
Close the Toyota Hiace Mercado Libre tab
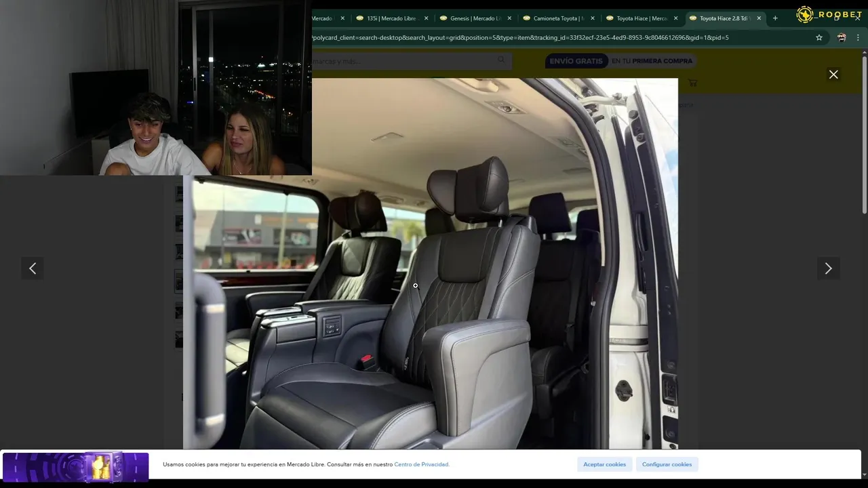pyautogui.click(x=675, y=18)
